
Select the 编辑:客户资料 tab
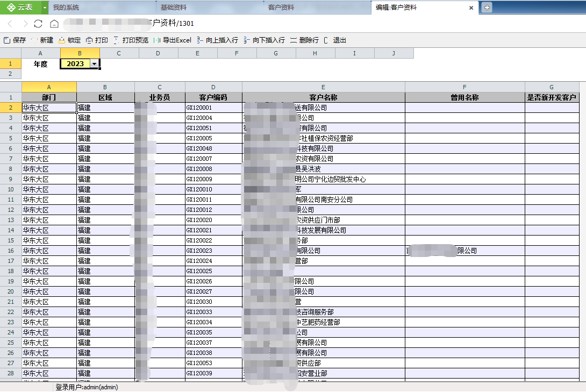(x=396, y=7)
